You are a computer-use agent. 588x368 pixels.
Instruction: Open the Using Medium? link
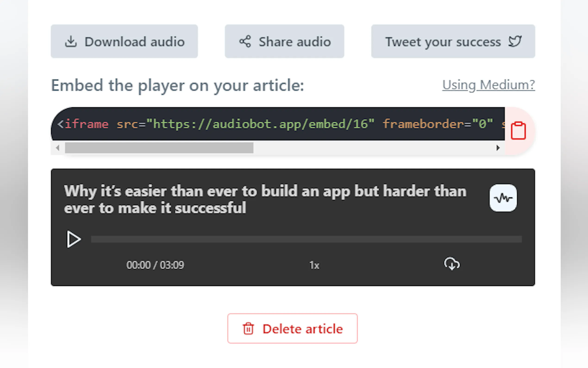[488, 85]
